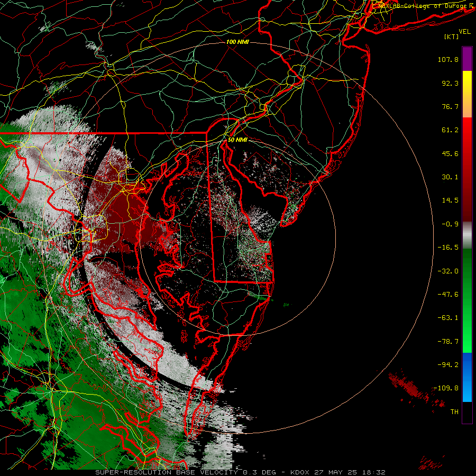Select the 107.8 value on velocity scale
476x476 pixels.
[x=448, y=59]
